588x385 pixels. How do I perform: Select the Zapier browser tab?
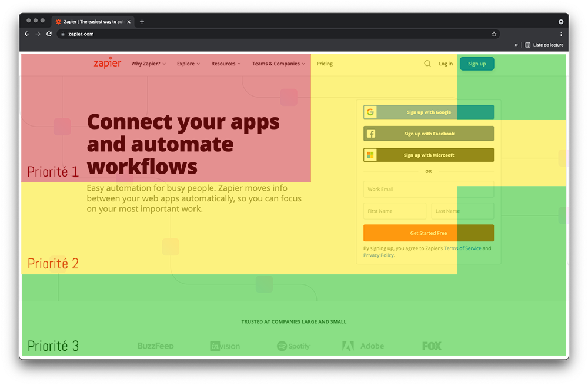click(92, 22)
